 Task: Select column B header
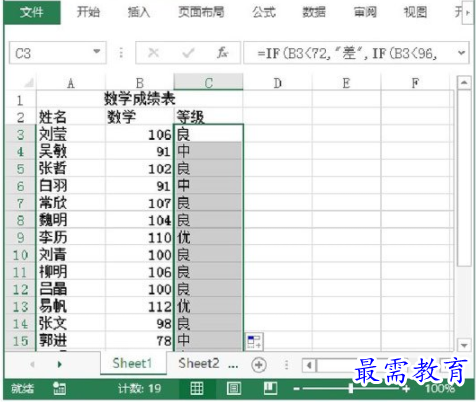coord(140,83)
